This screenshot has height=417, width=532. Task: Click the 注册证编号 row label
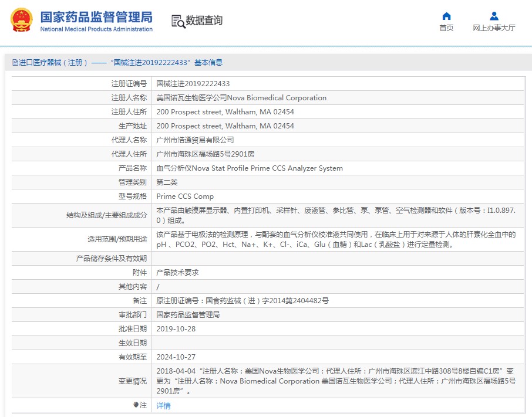point(129,84)
